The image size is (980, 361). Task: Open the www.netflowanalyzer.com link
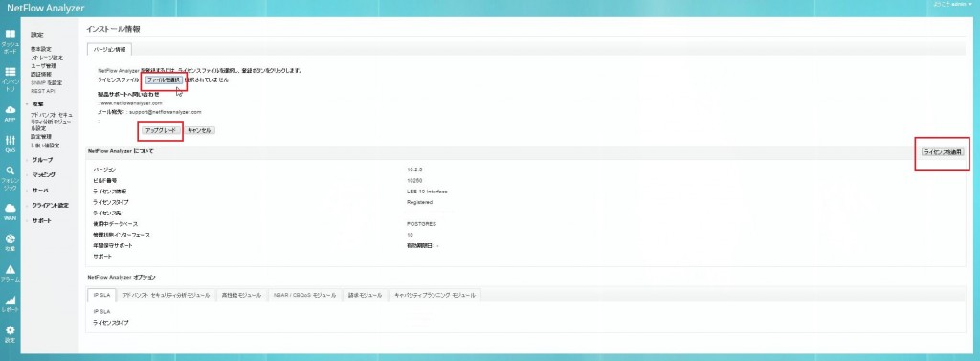pyautogui.click(x=131, y=102)
